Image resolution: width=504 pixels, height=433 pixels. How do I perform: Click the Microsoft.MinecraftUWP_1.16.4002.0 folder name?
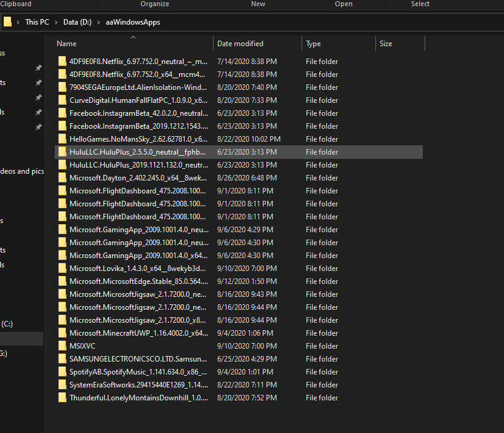click(138, 333)
